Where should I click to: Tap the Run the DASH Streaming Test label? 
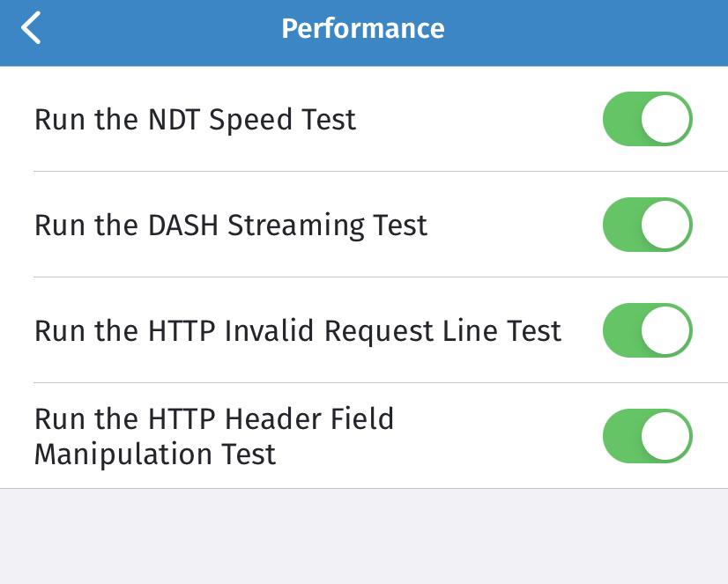pyautogui.click(x=230, y=225)
